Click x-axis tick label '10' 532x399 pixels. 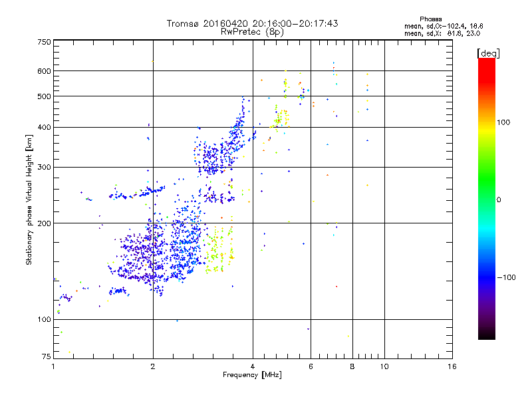coord(384,366)
